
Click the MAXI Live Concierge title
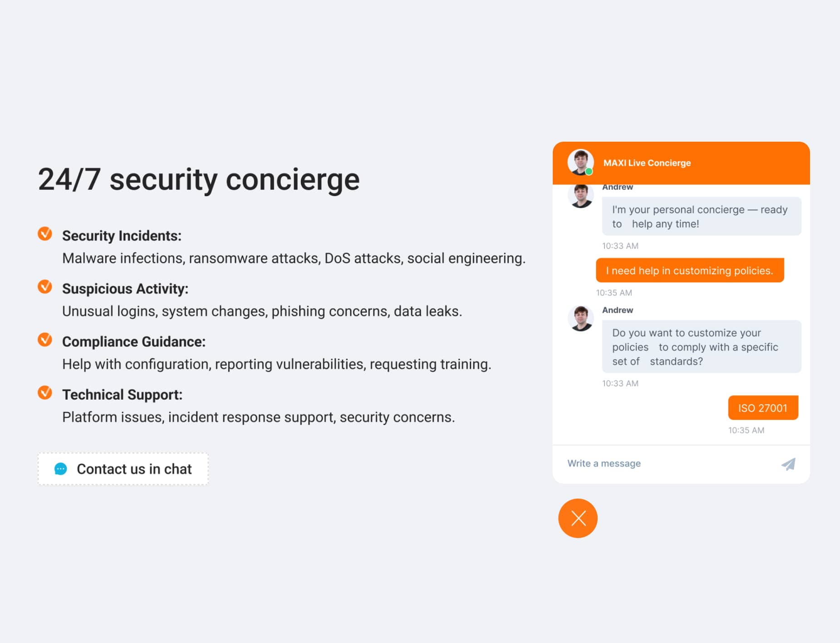point(647,163)
